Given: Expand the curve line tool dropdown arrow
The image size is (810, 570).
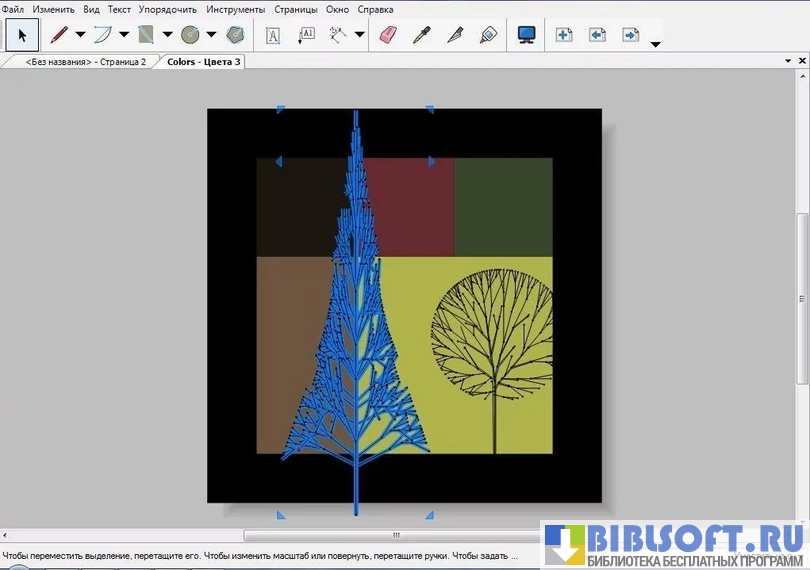Looking at the screenshot, I should point(124,35).
